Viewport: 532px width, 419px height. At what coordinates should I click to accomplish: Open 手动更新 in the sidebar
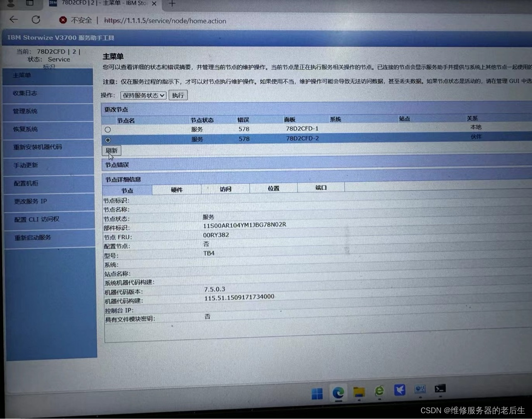(x=49, y=165)
